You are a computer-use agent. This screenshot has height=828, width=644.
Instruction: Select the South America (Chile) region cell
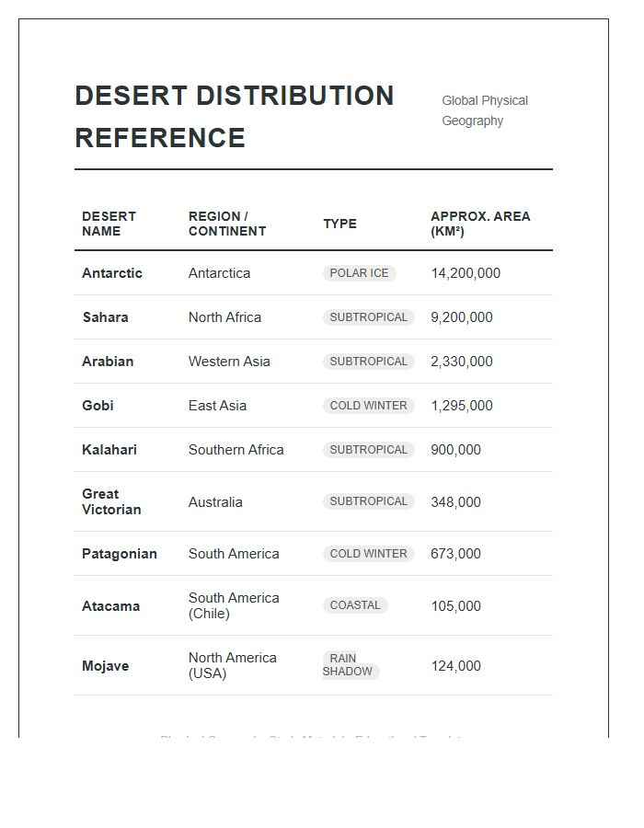pyautogui.click(x=234, y=605)
